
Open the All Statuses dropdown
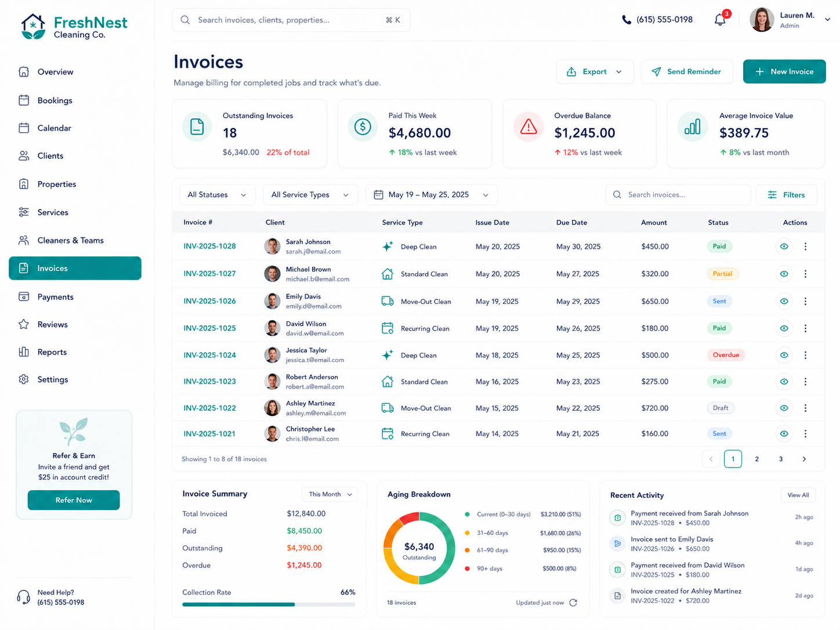click(217, 195)
